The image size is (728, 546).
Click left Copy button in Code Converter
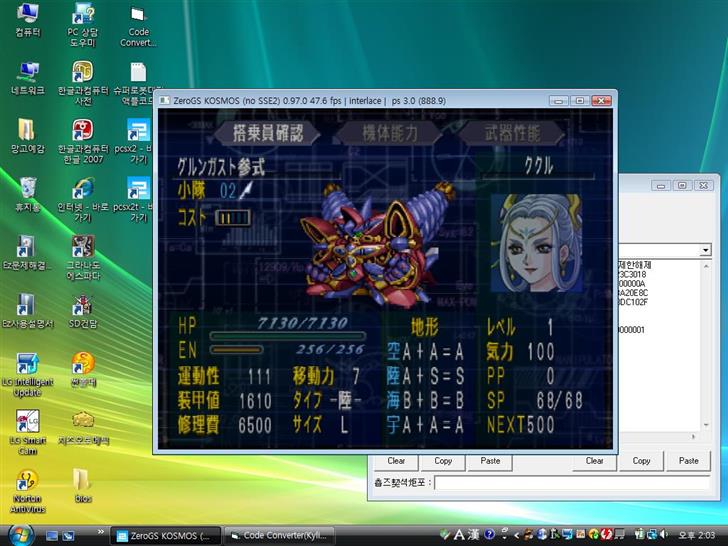pyautogui.click(x=443, y=461)
